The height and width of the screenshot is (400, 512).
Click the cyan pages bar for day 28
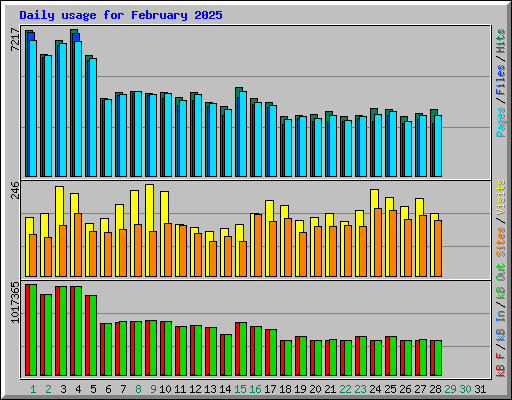tap(438, 146)
